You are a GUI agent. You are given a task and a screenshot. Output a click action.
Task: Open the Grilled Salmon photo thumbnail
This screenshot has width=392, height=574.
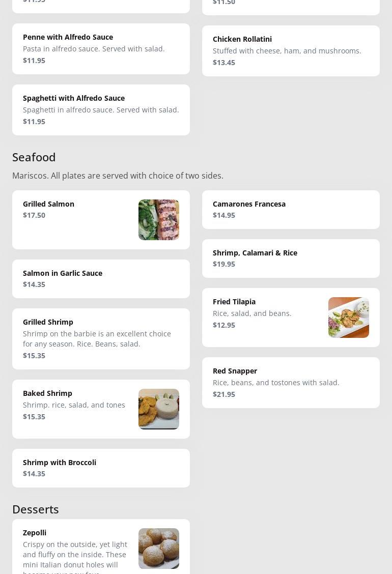(158, 220)
